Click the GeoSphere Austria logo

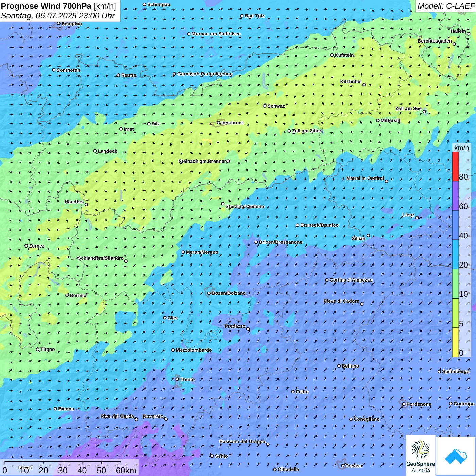pos(421,455)
